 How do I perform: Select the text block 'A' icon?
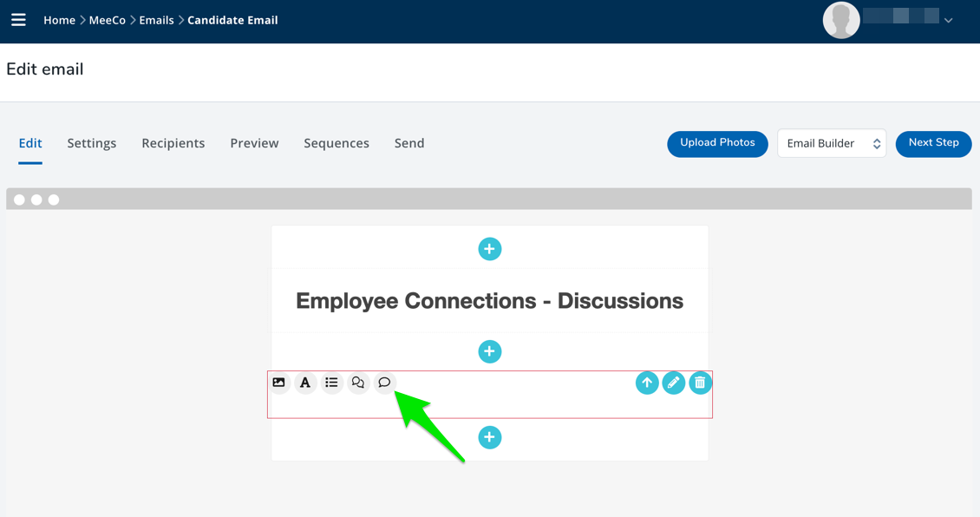305,383
